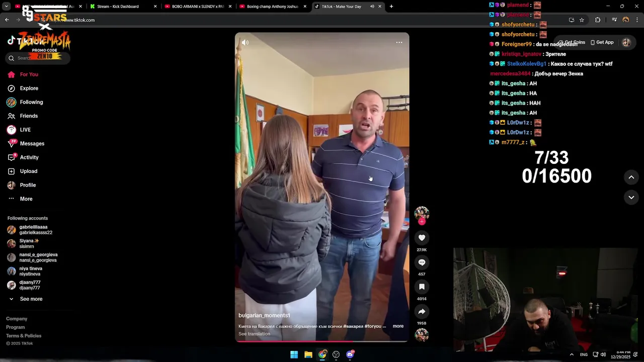
Task: Switch to Boxing champ Anthony Joshua tab
Action: 273,7
